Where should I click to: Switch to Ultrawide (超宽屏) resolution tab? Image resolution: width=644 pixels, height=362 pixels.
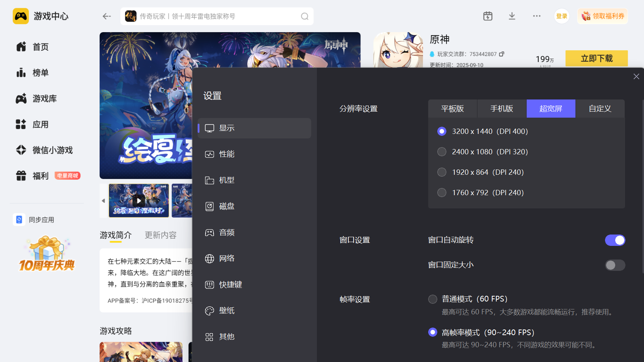tap(551, 109)
